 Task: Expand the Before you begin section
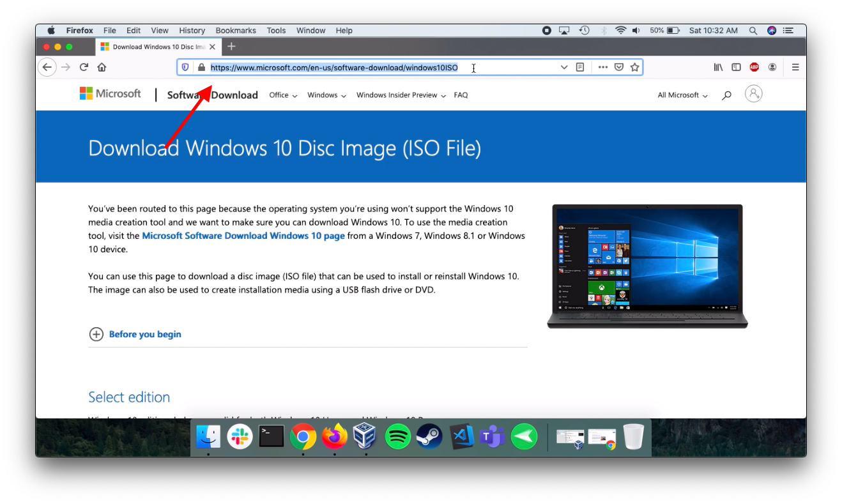[135, 334]
